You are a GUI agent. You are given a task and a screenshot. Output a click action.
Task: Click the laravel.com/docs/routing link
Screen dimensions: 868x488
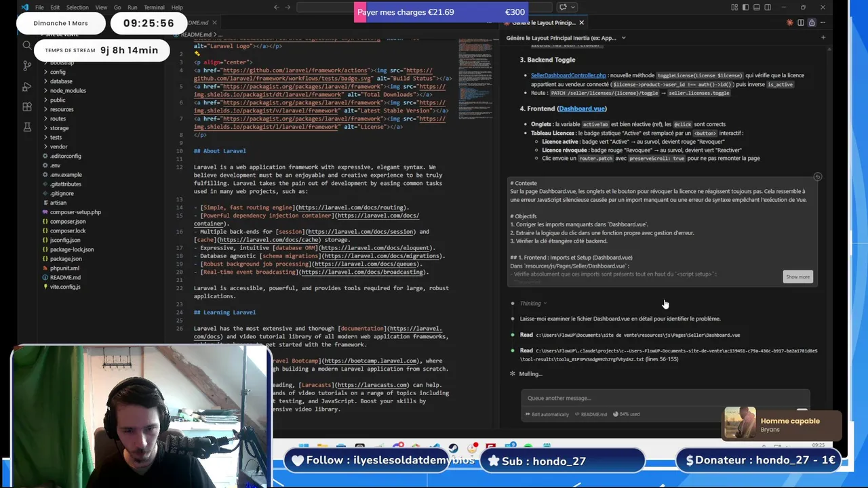pyautogui.click(x=352, y=207)
